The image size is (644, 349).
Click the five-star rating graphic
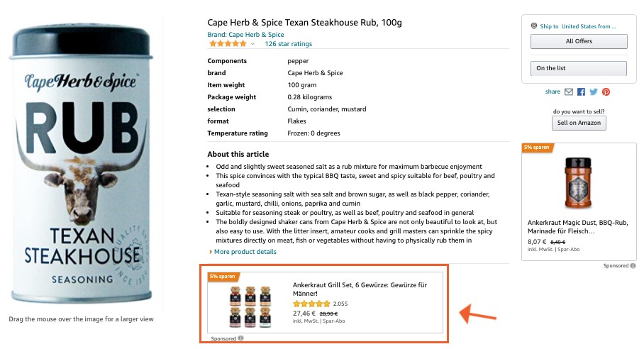[227, 44]
